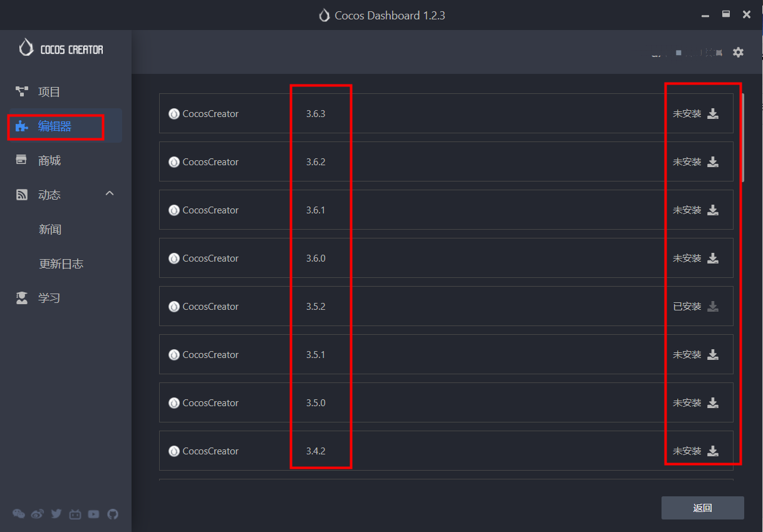Screen dimensions: 763x532
Task: Click 未安装 label for version 3.5.1
Action: pos(687,355)
